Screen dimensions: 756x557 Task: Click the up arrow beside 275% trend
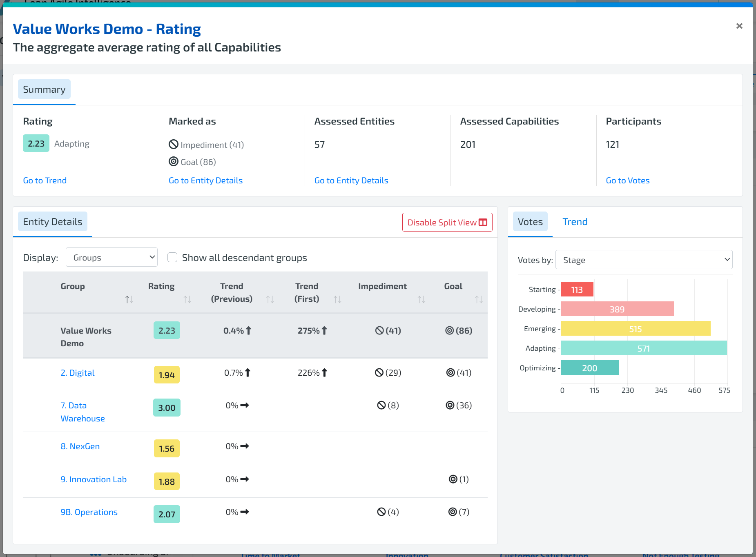[x=324, y=330]
